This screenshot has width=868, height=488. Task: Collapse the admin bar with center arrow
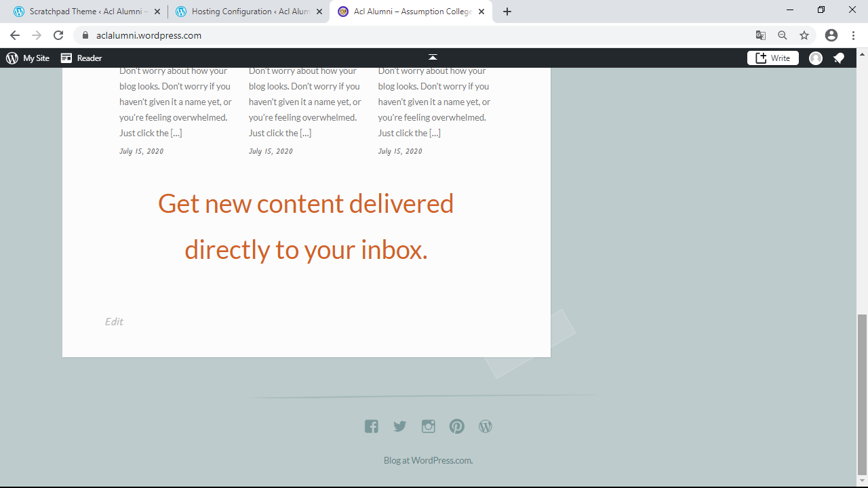tap(433, 58)
